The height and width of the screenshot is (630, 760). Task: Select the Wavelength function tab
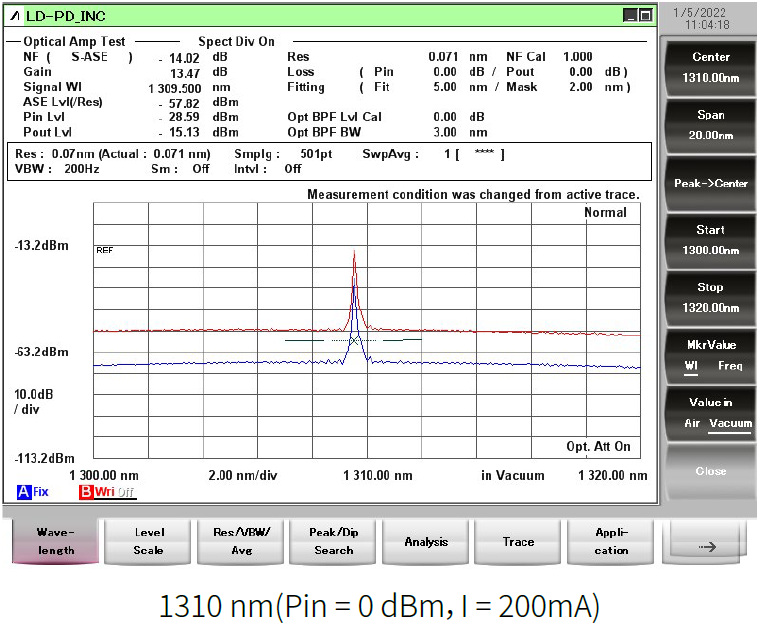[55, 541]
